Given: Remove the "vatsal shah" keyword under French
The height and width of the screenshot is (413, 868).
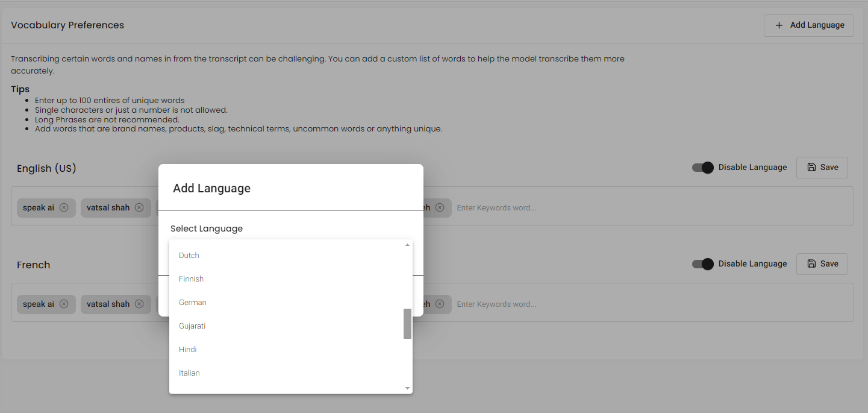Looking at the screenshot, I should pos(139,304).
